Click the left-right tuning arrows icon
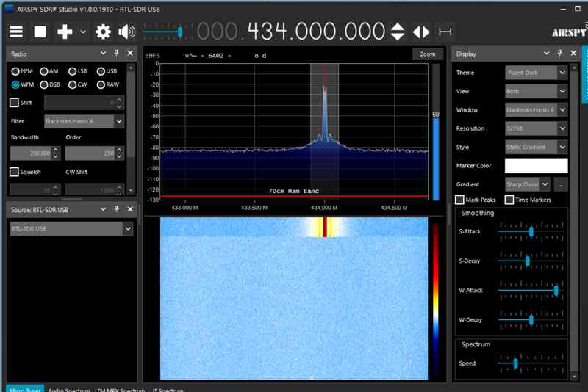The width and height of the screenshot is (588, 392). 421,32
